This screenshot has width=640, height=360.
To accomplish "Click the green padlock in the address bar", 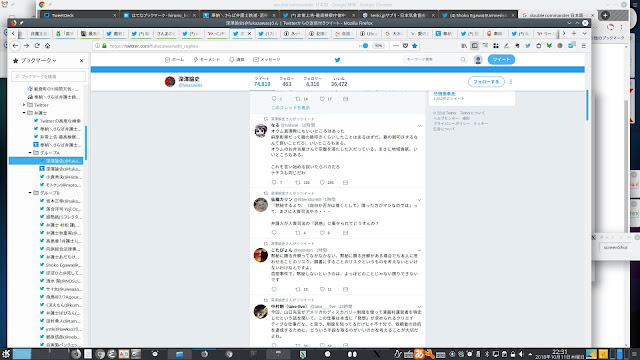I will click(104, 46).
